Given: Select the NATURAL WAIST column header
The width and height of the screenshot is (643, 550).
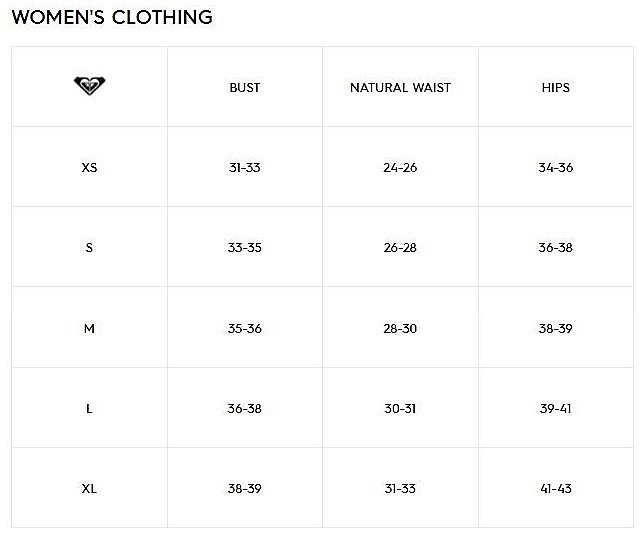Looking at the screenshot, I should [400, 88].
